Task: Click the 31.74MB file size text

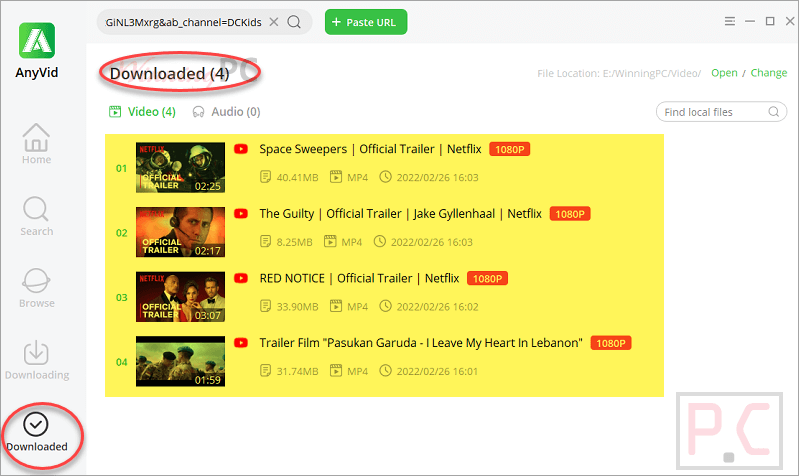Action: point(298,372)
